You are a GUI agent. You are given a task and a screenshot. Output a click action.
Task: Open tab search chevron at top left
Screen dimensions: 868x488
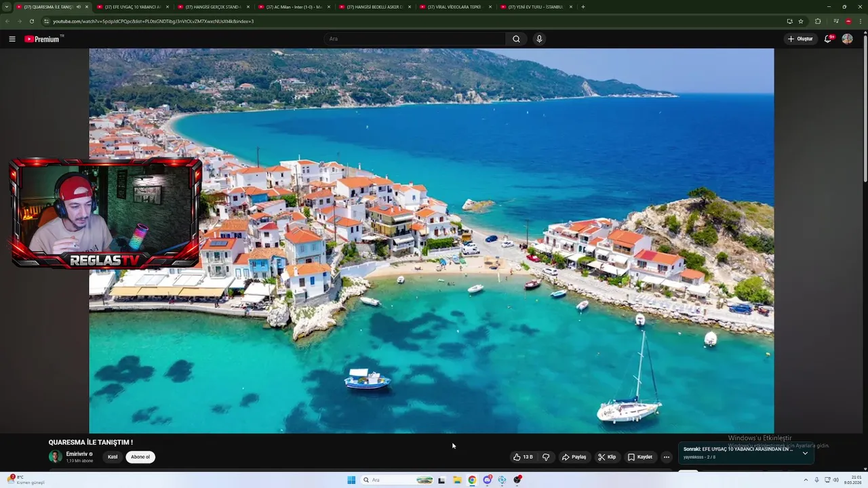coord(7,7)
